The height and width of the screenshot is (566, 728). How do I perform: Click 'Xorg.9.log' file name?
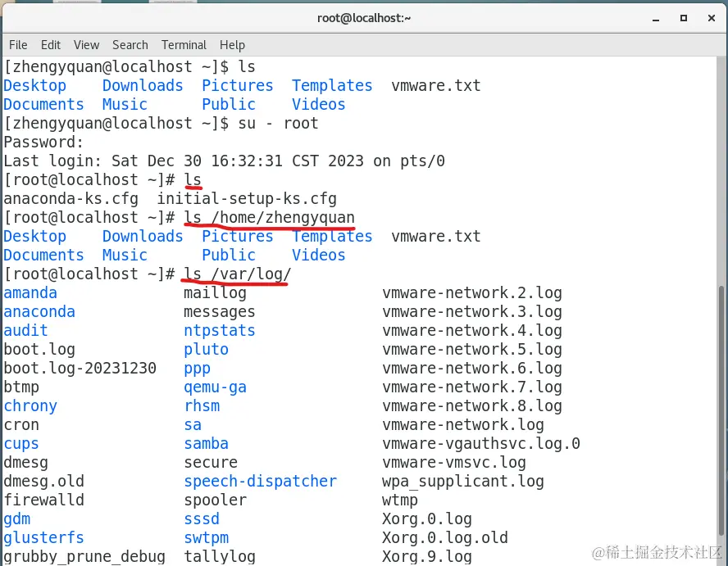[x=427, y=557]
